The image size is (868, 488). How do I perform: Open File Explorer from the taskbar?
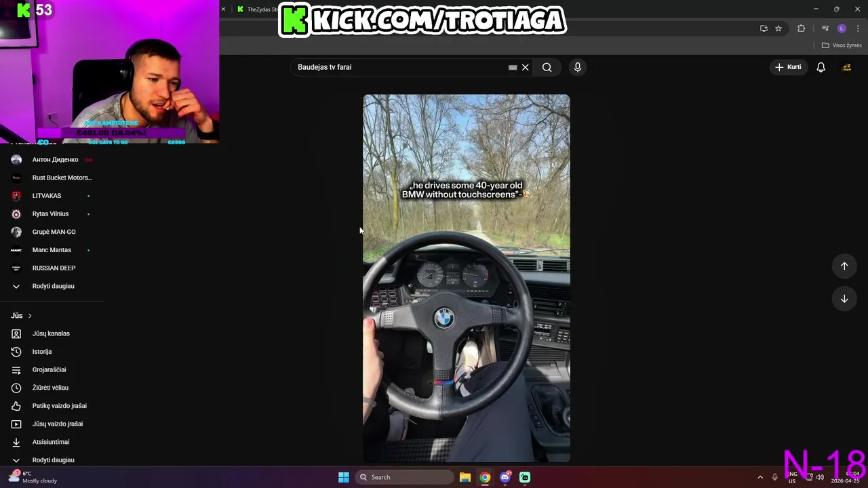click(465, 477)
